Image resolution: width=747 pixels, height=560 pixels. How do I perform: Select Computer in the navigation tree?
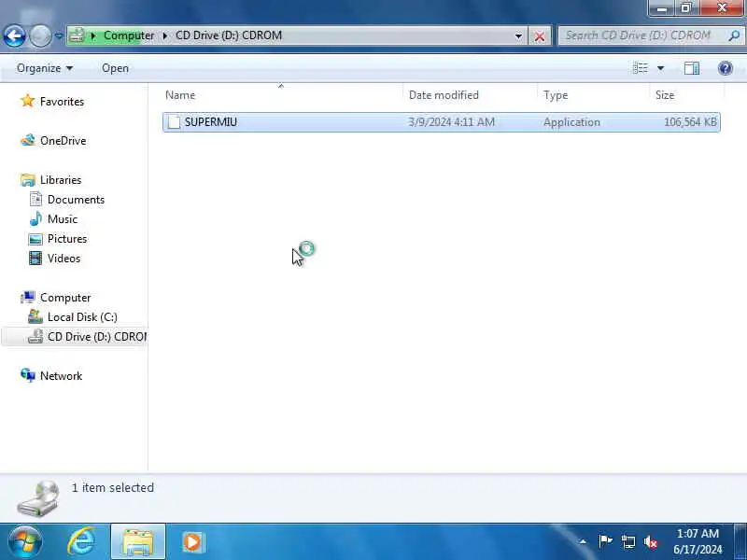pos(65,298)
